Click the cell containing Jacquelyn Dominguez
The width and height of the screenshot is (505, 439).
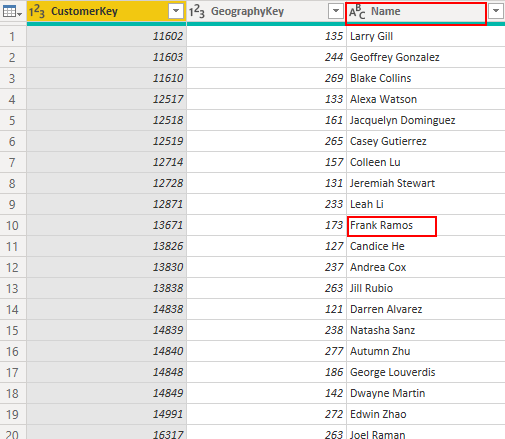point(426,120)
